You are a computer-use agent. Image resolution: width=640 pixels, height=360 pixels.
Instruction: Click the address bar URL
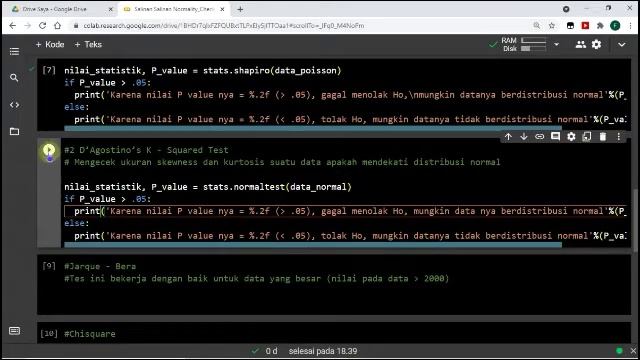pos(224,26)
